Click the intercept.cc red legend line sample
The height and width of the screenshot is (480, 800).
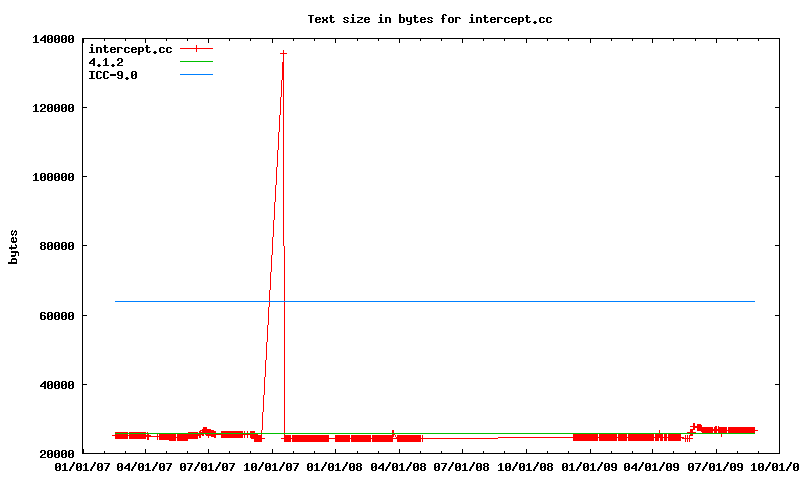(197, 49)
